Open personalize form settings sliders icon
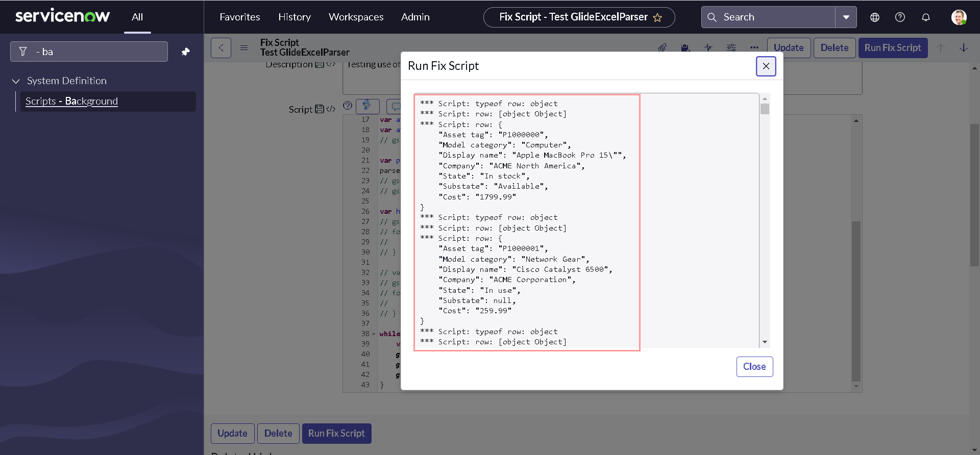The image size is (980, 455). coord(731,48)
